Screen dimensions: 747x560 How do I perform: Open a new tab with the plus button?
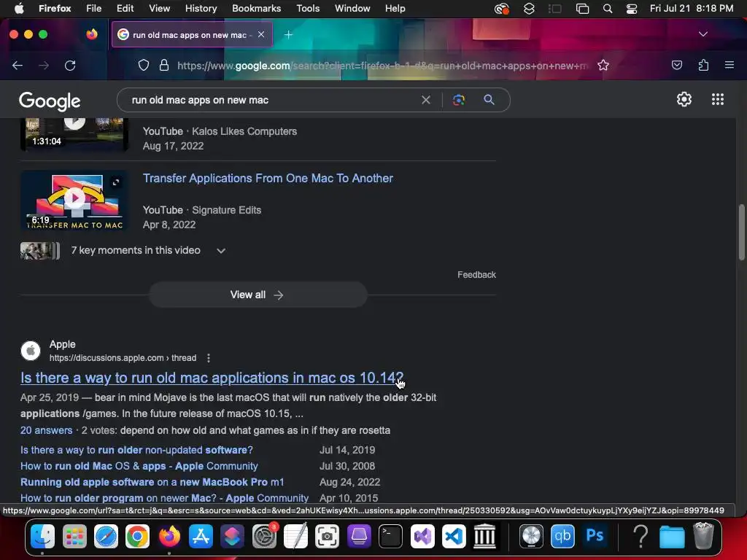(x=288, y=35)
